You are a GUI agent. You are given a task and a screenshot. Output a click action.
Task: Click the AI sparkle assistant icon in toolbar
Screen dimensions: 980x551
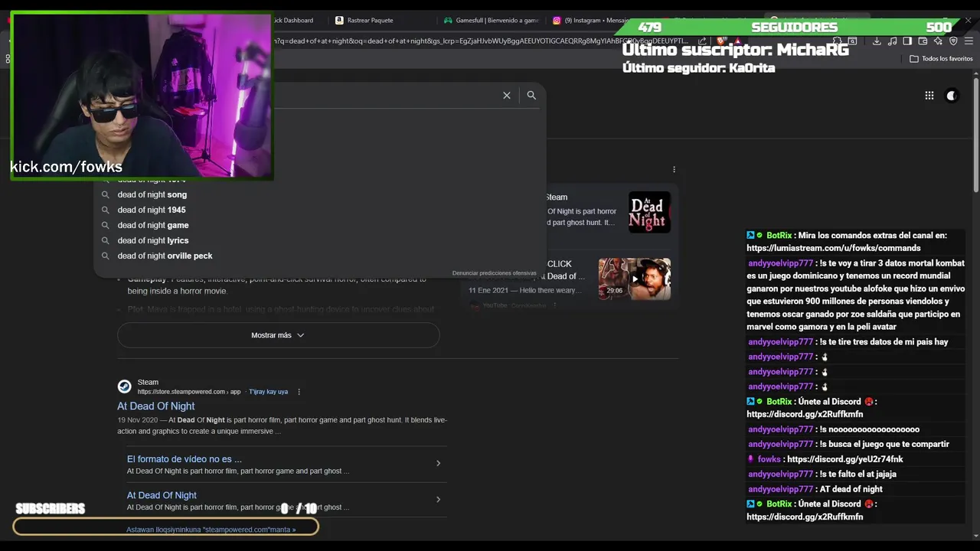(x=938, y=41)
